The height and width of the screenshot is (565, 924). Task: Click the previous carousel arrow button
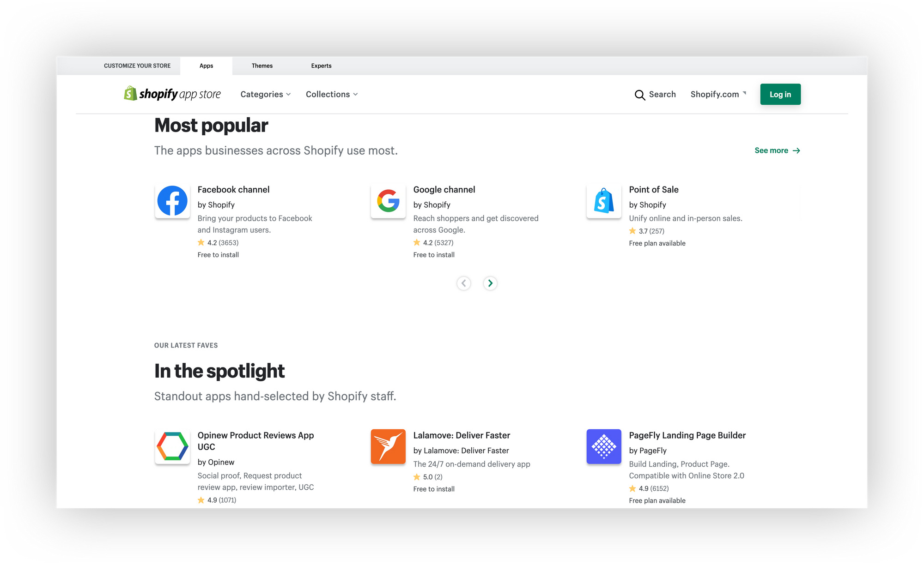[464, 283]
